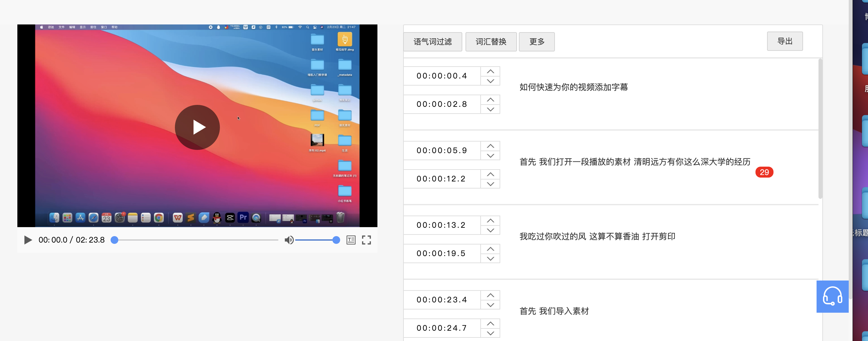Click subtitle text 我吃过你吹过的风 这算不算香油
Viewport: 868px width, 341px height.
pyautogui.click(x=579, y=236)
